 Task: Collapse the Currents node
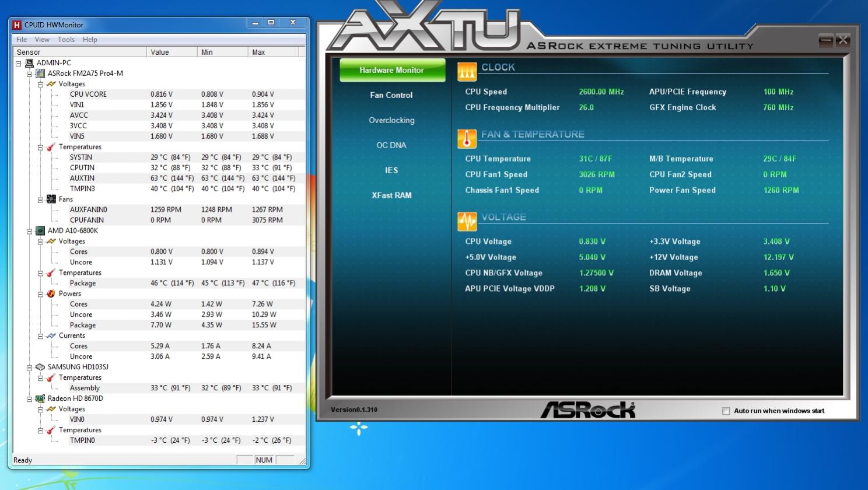point(40,336)
